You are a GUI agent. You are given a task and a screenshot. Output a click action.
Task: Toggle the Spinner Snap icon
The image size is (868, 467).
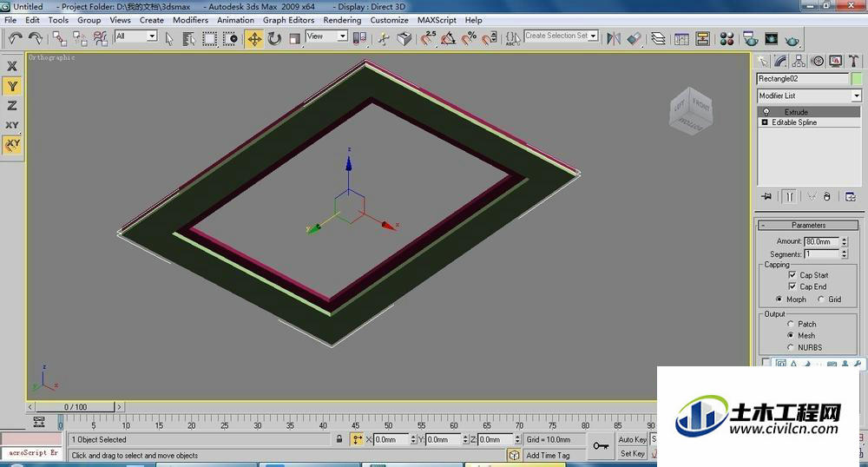point(490,38)
